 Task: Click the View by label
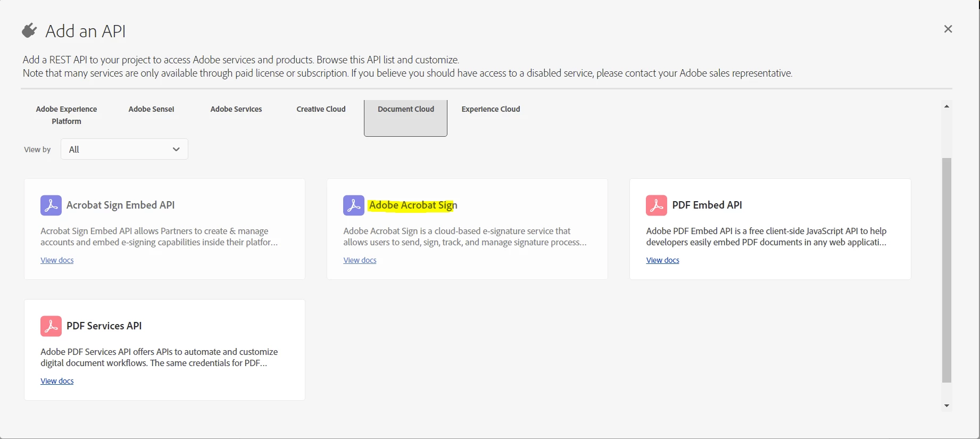click(37, 150)
